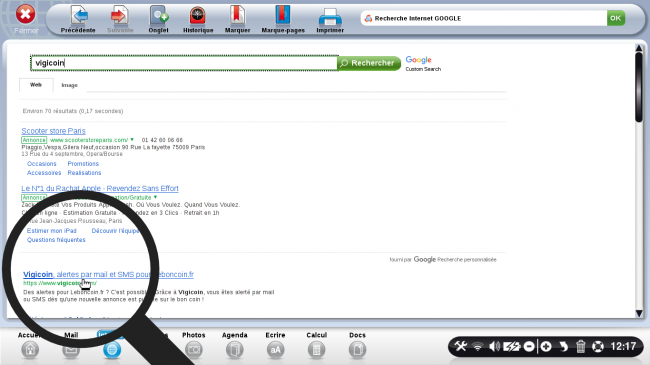Bookmark this page with Marquer
The image size is (650, 365).
(237, 16)
